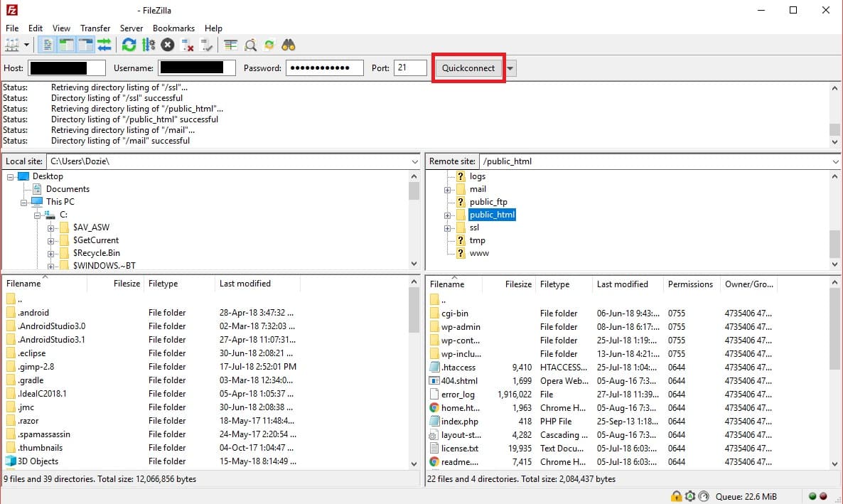Select index.php remote file icon
Viewport: 843px width, 504px height.
coord(434,421)
